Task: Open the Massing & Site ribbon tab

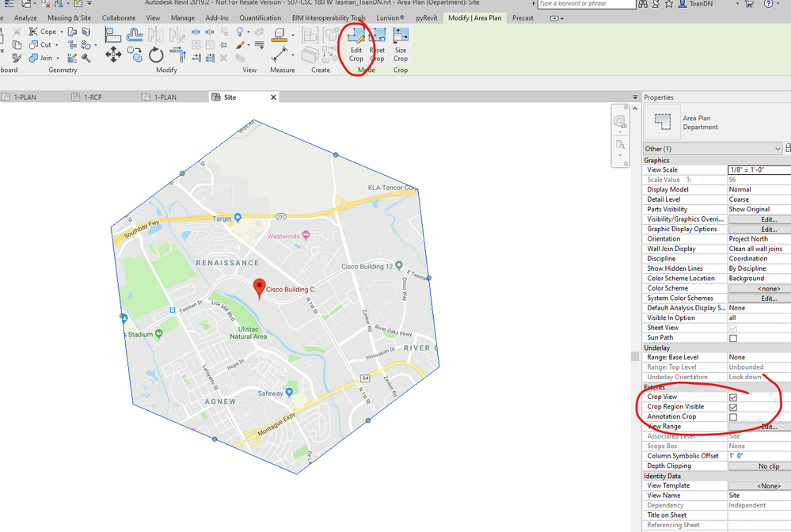Action: (69, 17)
